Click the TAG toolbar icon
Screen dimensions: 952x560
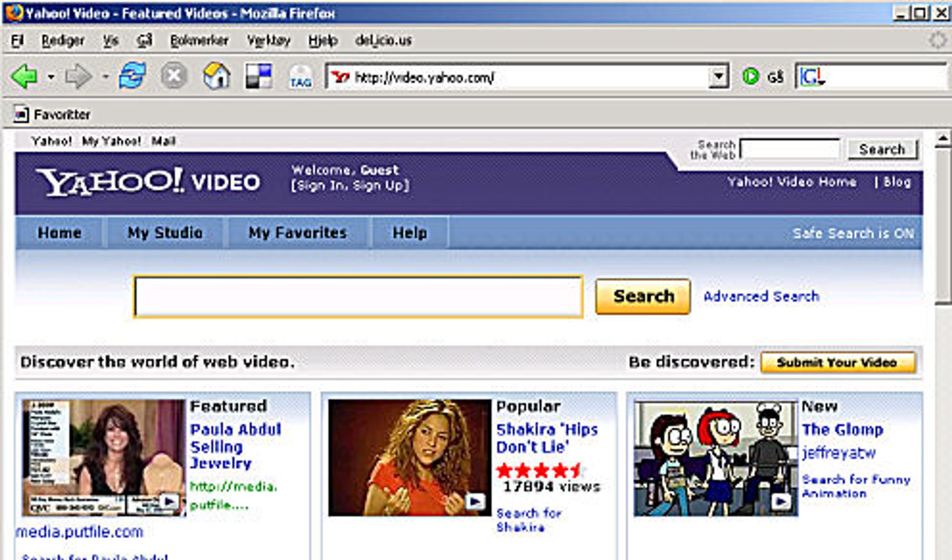tap(301, 77)
